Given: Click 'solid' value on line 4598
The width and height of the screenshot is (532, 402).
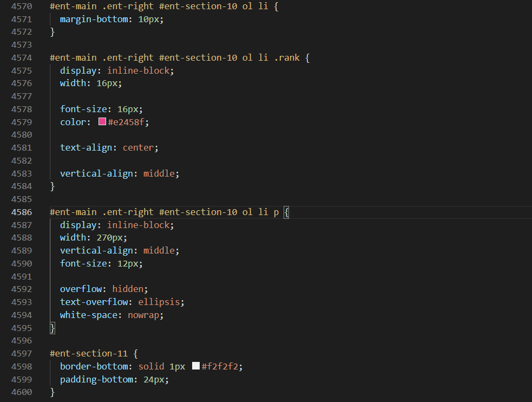Looking at the screenshot, I should pos(152,366).
